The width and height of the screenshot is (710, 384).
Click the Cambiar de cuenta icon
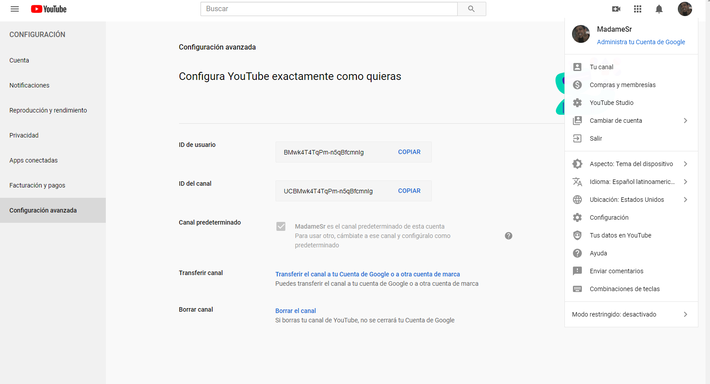[577, 120]
